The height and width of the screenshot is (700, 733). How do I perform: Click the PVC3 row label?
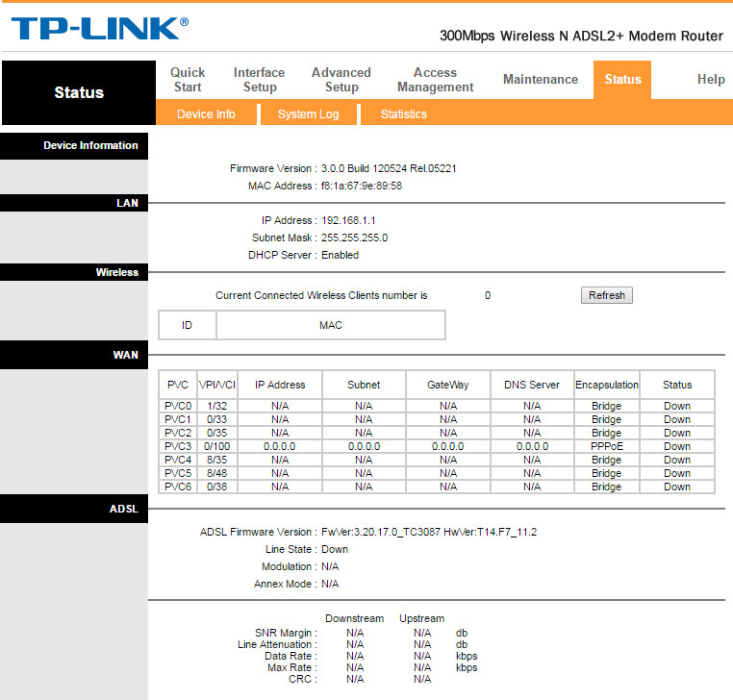tap(178, 446)
